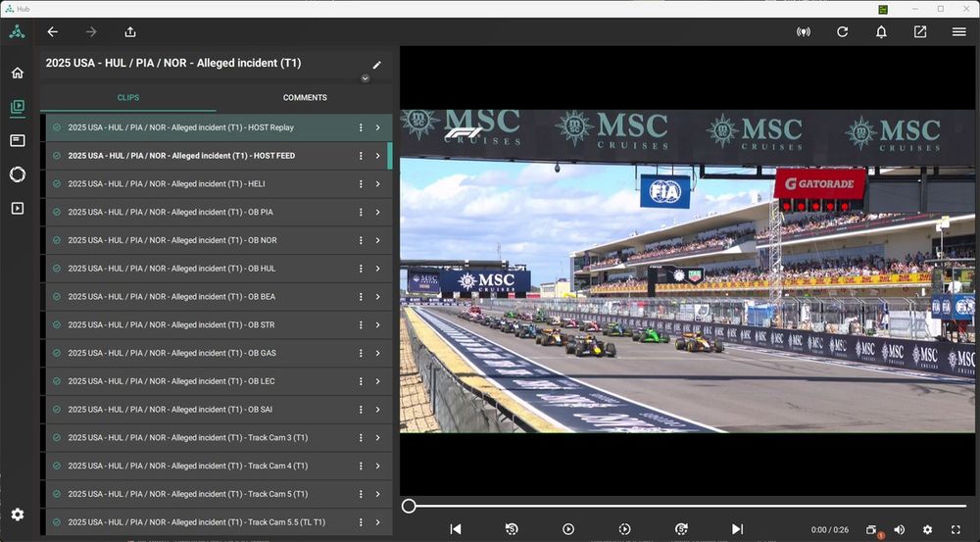Open settings gear in the left sidebar
Image resolution: width=980 pixels, height=542 pixels.
tap(17, 515)
